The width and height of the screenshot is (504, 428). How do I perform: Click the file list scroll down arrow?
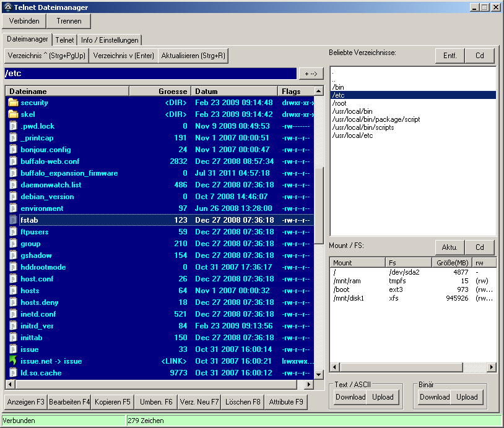(x=319, y=374)
